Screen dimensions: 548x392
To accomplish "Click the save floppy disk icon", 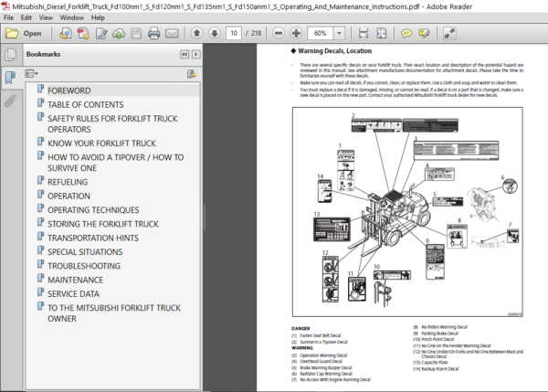I will [136, 34].
